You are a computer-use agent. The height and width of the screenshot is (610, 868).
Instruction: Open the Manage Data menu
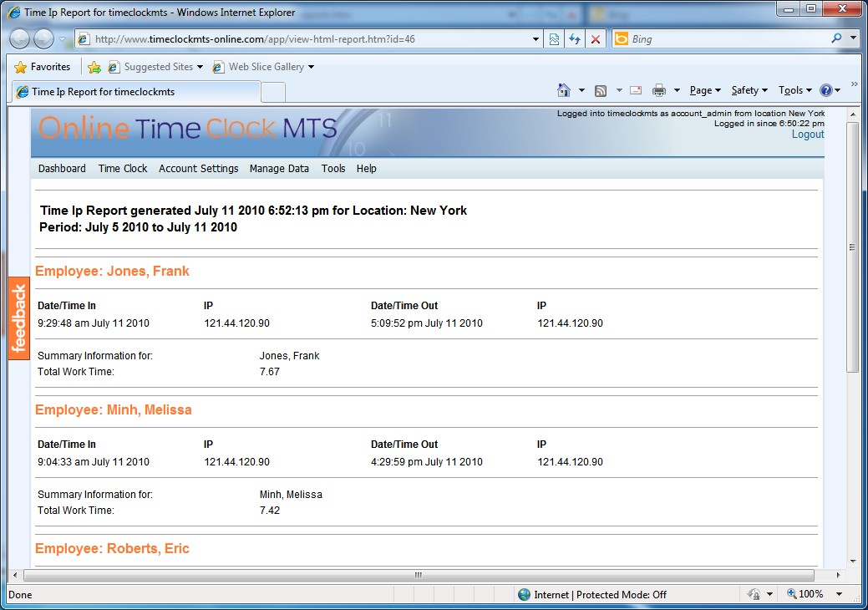click(279, 168)
